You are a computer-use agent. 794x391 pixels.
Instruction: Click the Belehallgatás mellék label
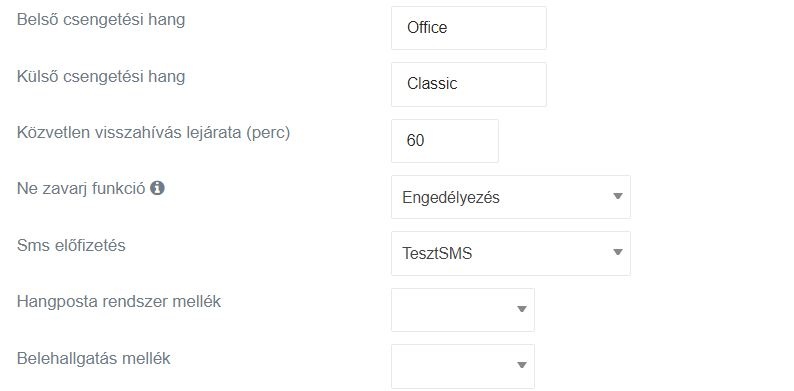(x=94, y=359)
